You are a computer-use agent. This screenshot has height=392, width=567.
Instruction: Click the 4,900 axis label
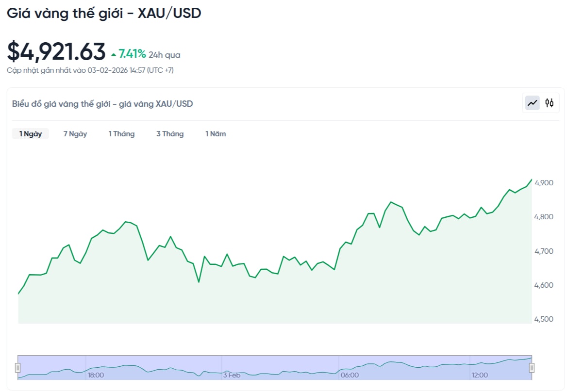pyautogui.click(x=545, y=183)
